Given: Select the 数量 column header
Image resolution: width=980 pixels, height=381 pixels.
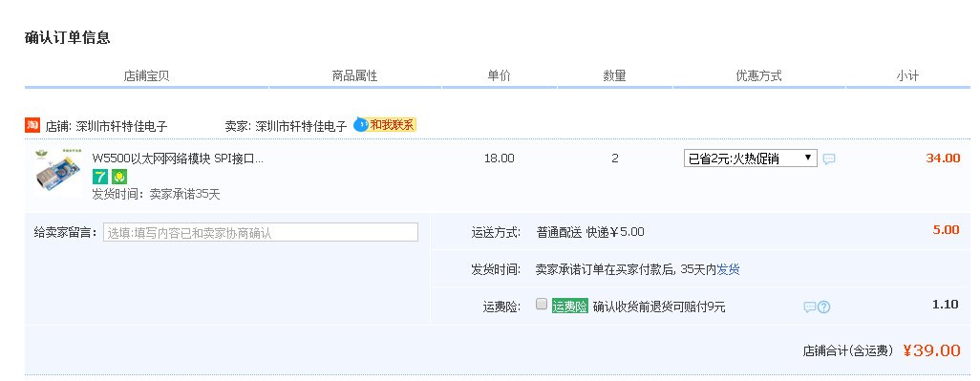Looking at the screenshot, I should pos(615,76).
